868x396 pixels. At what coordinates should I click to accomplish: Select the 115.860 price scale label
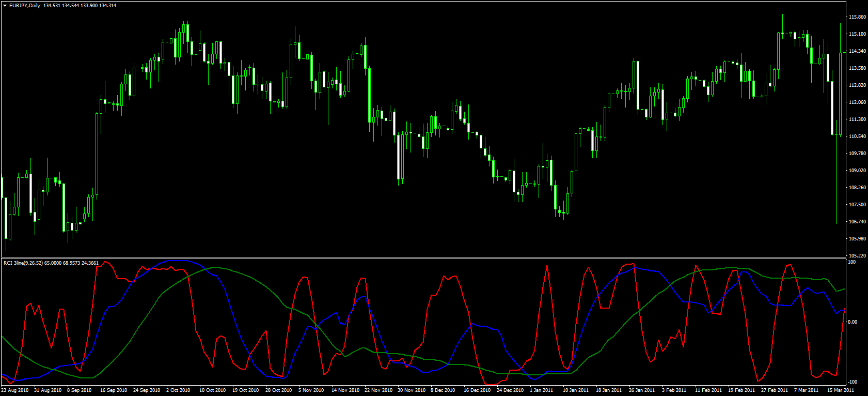click(x=857, y=17)
